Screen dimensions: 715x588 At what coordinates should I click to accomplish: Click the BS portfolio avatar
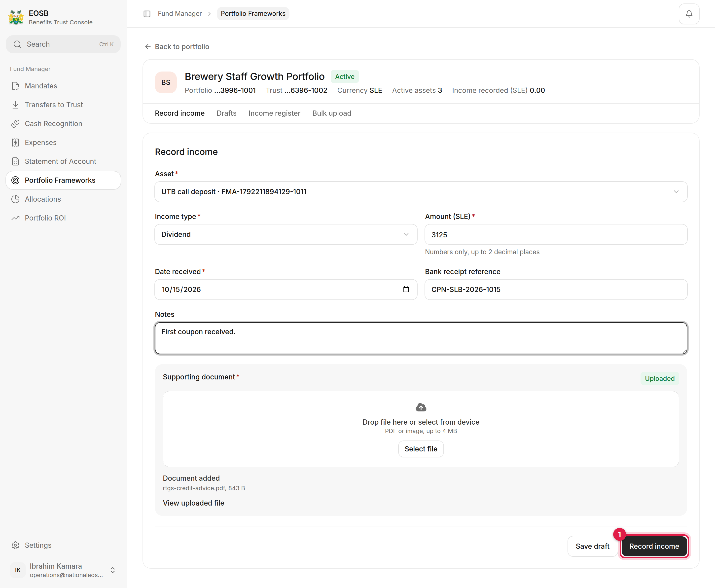point(166,82)
